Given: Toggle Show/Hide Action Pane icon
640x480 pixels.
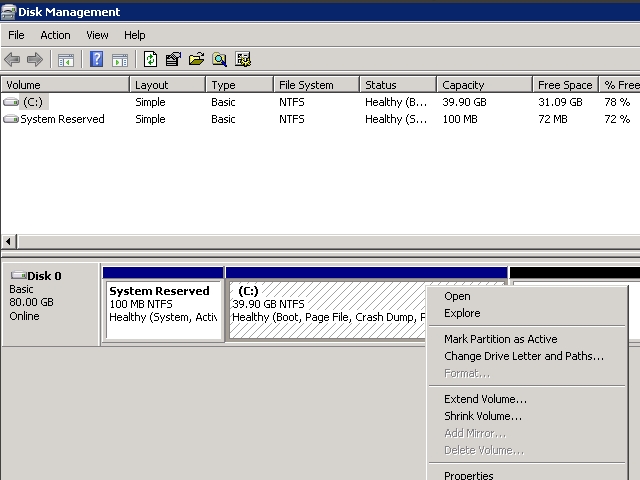Looking at the screenshot, I should pos(120,60).
